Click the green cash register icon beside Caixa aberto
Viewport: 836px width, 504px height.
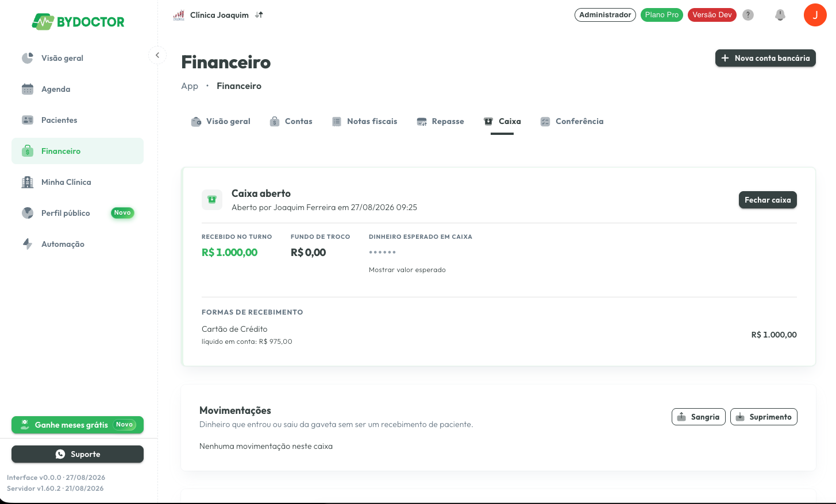click(x=212, y=200)
